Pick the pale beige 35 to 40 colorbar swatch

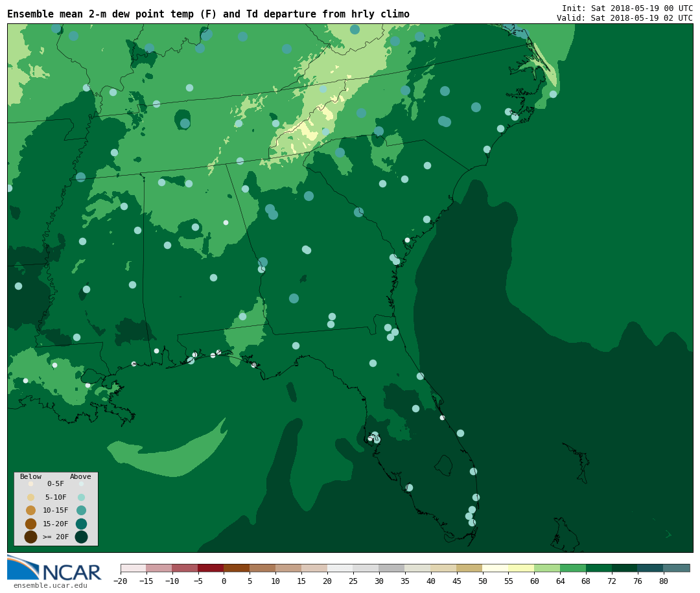[x=418, y=568]
